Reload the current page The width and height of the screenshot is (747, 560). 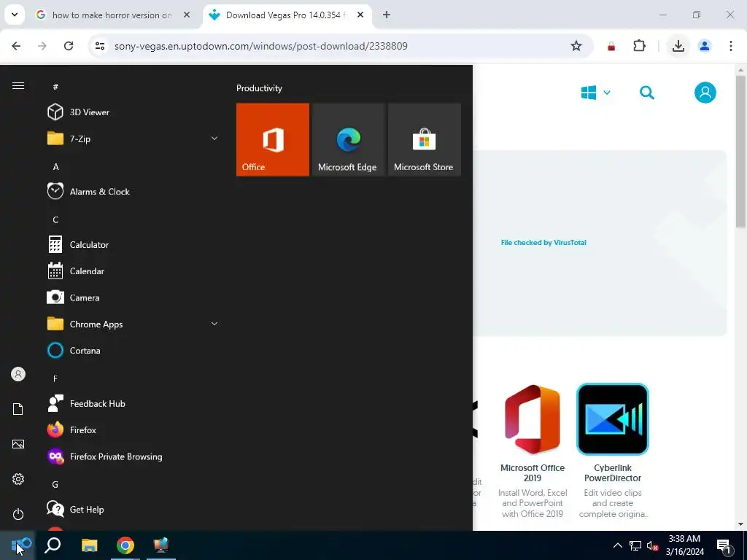click(69, 46)
